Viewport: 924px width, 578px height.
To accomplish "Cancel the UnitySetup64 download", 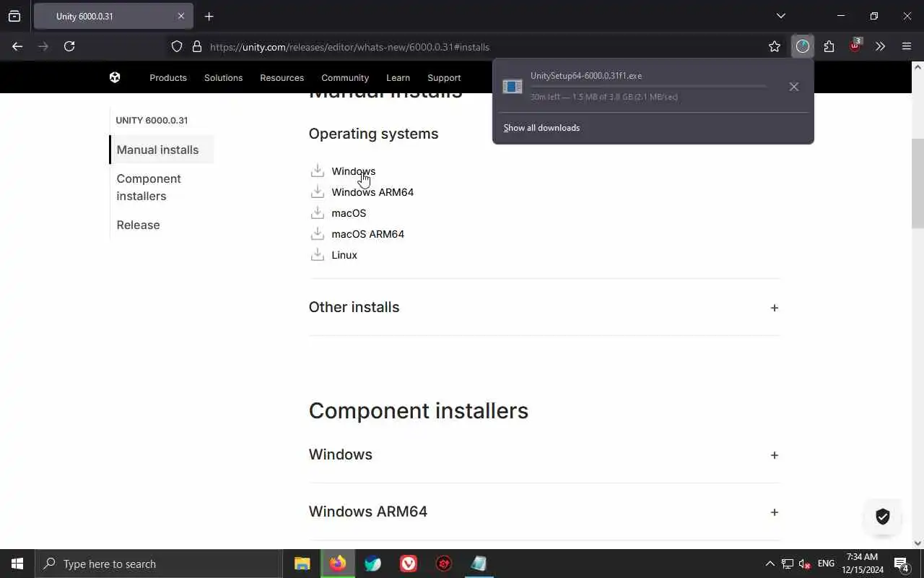I will click(793, 87).
